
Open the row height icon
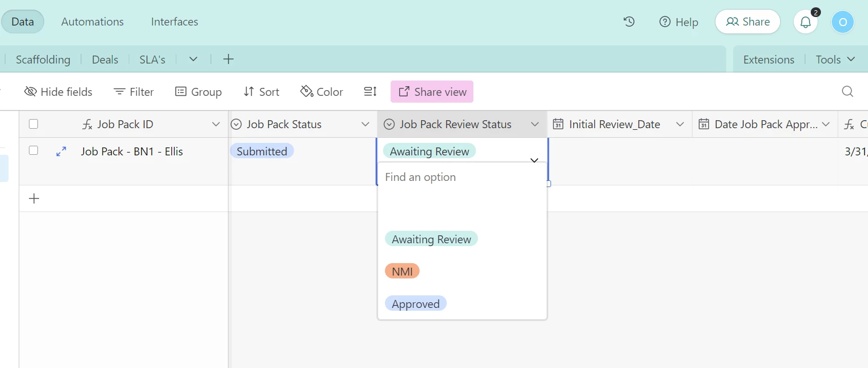tap(370, 92)
